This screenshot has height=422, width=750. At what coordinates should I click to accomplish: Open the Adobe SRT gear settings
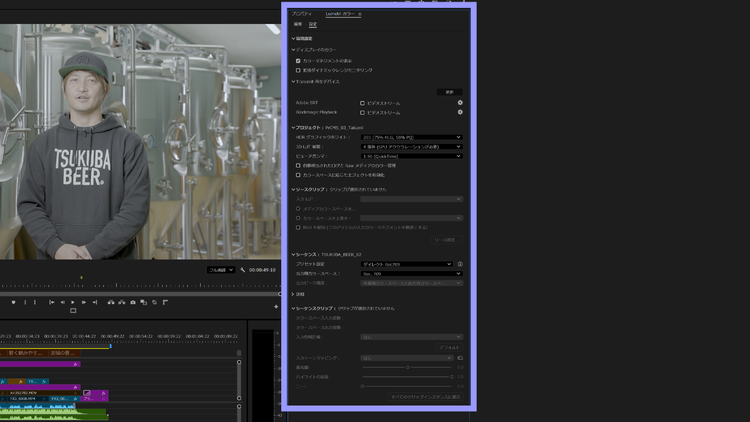point(460,103)
